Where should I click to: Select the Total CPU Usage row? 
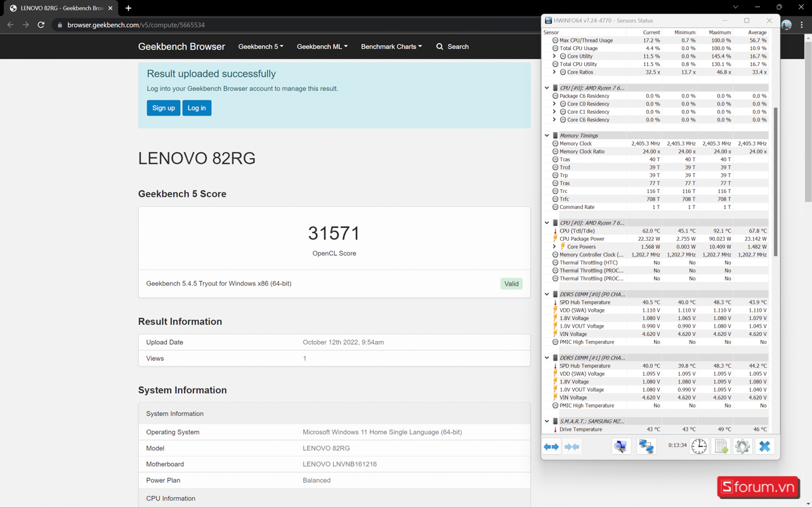click(x=656, y=48)
